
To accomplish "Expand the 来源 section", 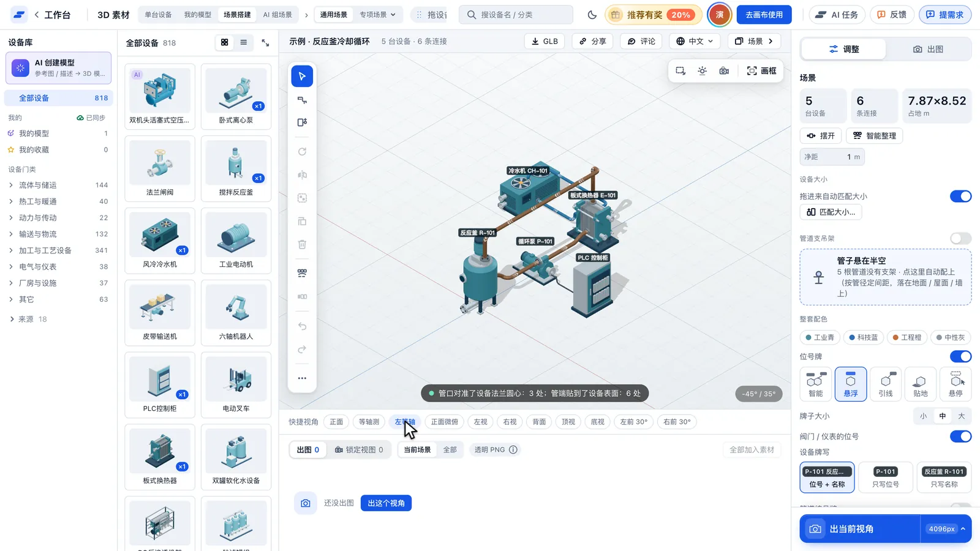I will pyautogui.click(x=29, y=319).
